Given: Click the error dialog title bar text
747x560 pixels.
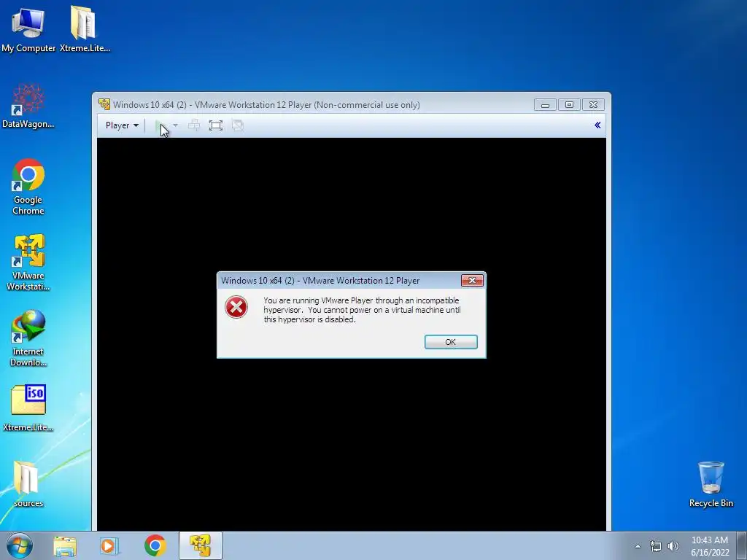Looking at the screenshot, I should point(320,281).
